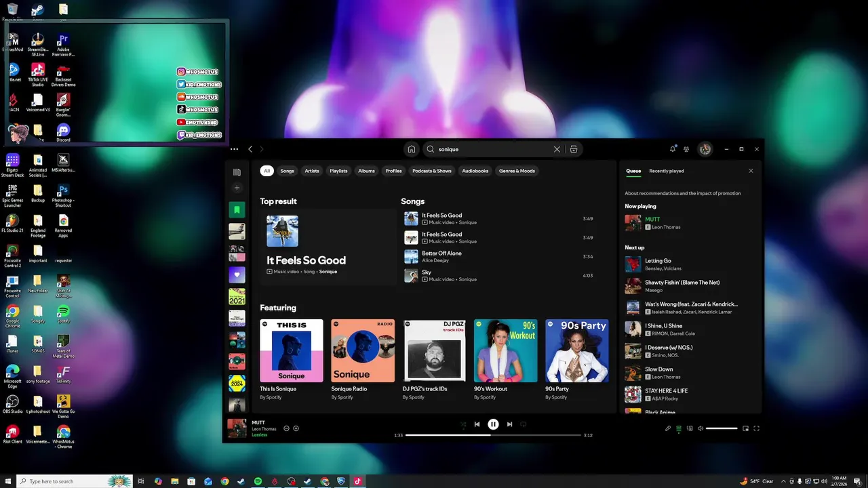Filter results by Genres & Moods

pos(517,171)
